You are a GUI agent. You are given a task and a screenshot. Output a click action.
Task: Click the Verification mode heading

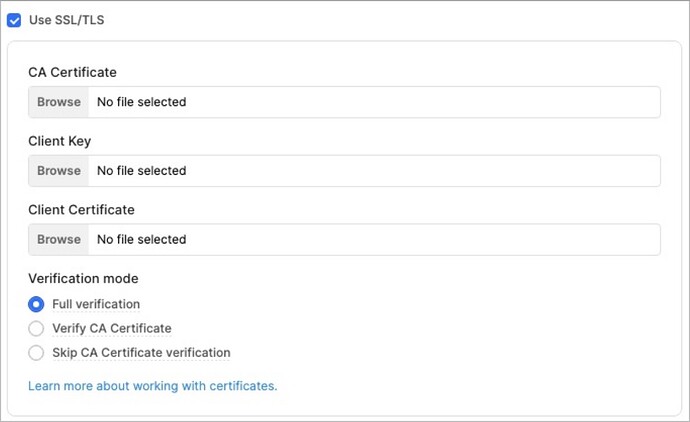pyautogui.click(x=83, y=279)
